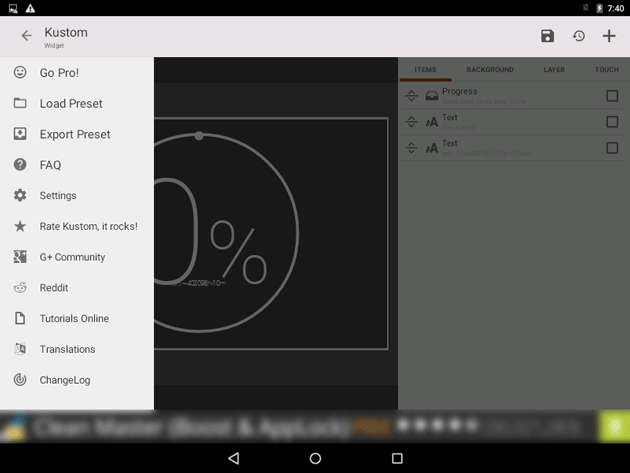Tap the Translations language icon

(20, 349)
